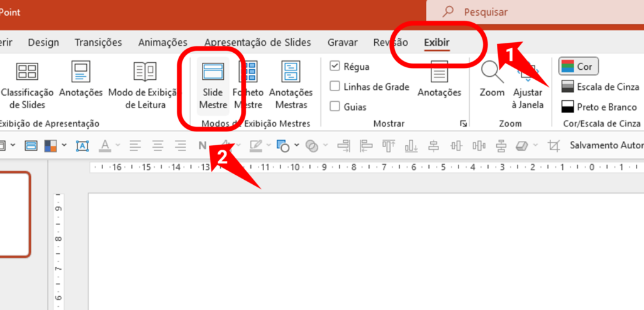Uncheck the Régua checkbox
Viewport: 644px width, 310px height.
pos(335,66)
